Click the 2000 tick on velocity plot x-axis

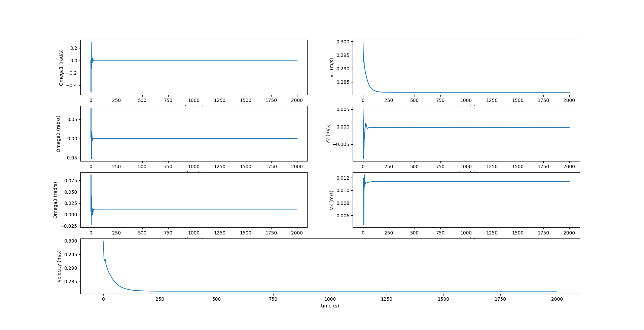click(x=557, y=299)
